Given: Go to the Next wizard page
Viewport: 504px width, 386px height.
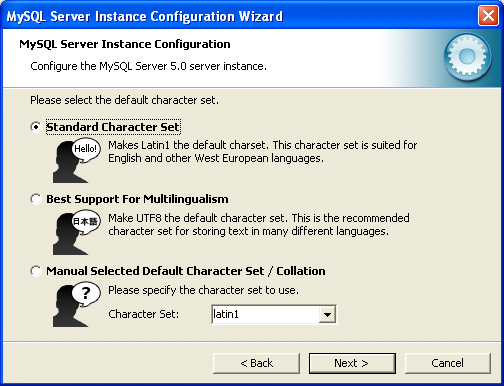Looking at the screenshot, I should (352, 363).
